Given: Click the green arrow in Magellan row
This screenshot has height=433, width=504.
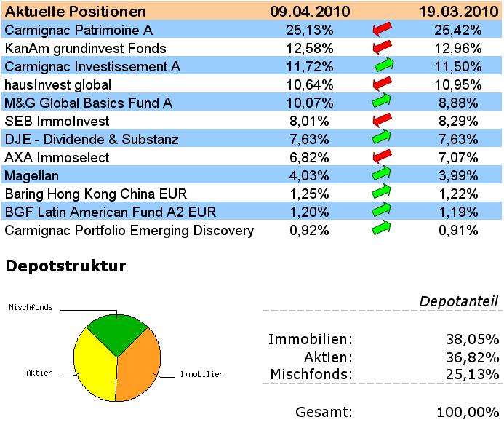Looking at the screenshot, I should pos(382,175).
